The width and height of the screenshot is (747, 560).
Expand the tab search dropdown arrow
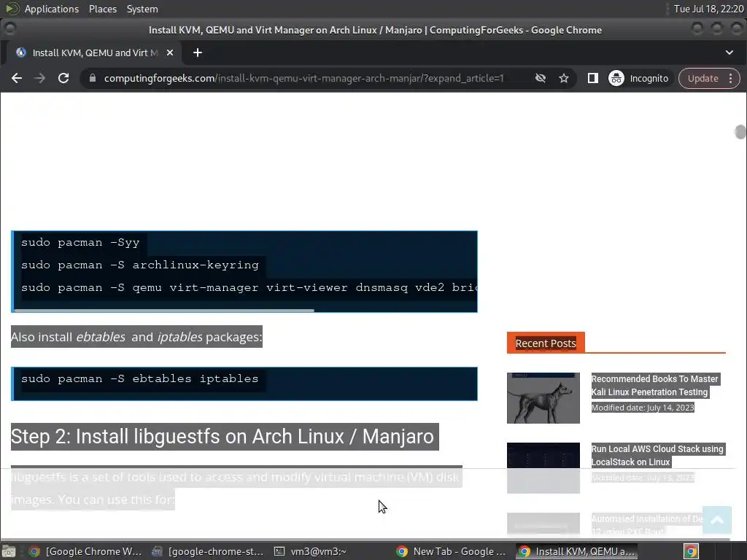coord(729,52)
